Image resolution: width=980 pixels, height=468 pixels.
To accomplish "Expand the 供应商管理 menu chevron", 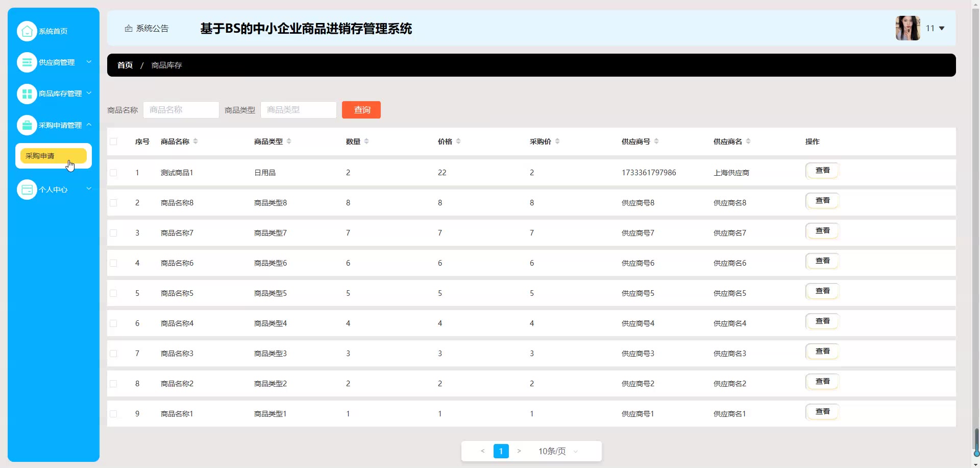I will click(89, 62).
